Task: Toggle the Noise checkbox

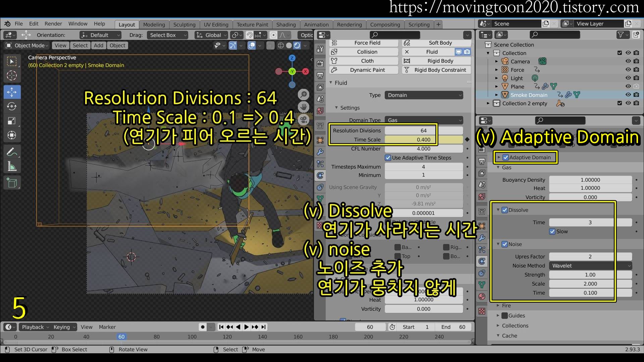Action: [x=504, y=244]
